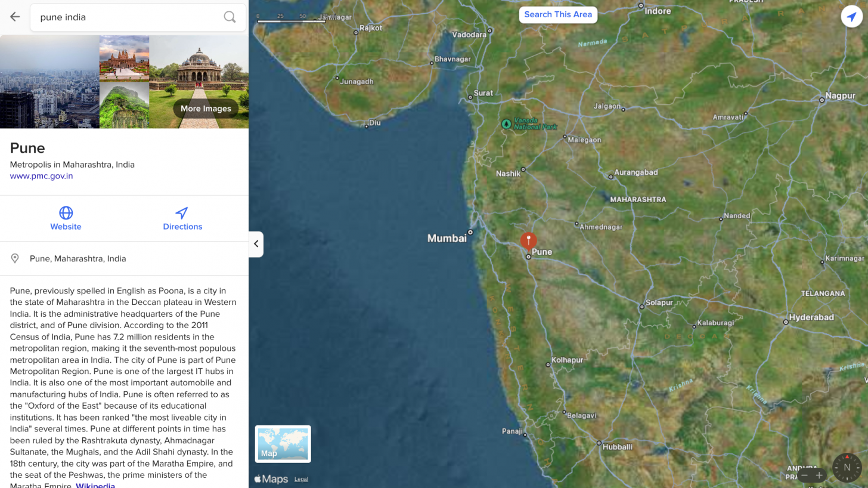Reset map orientation with the compass

click(x=847, y=468)
